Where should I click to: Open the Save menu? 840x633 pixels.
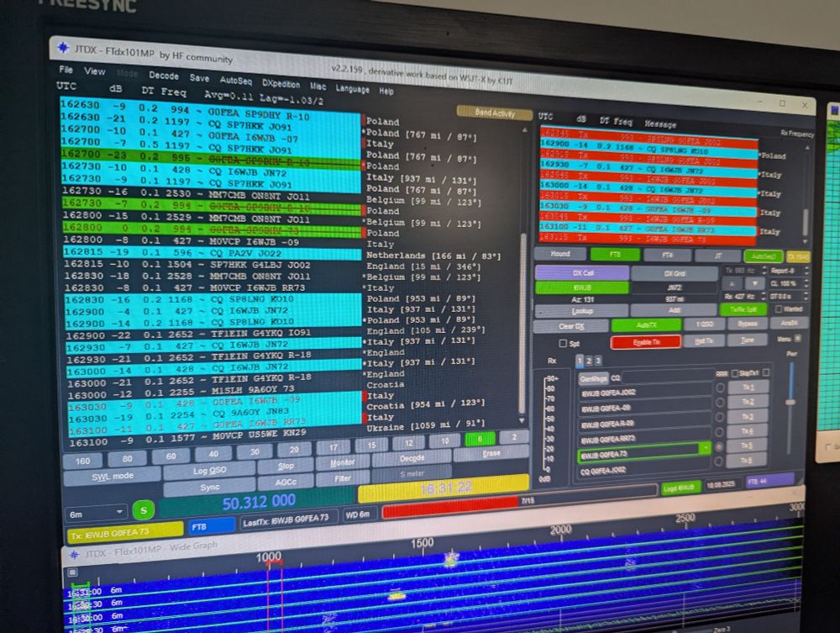pos(199,78)
